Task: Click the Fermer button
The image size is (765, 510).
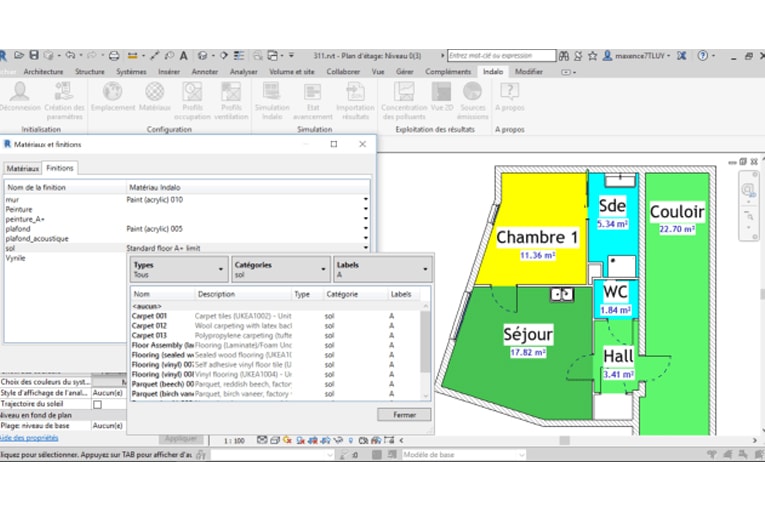Action: point(404,414)
